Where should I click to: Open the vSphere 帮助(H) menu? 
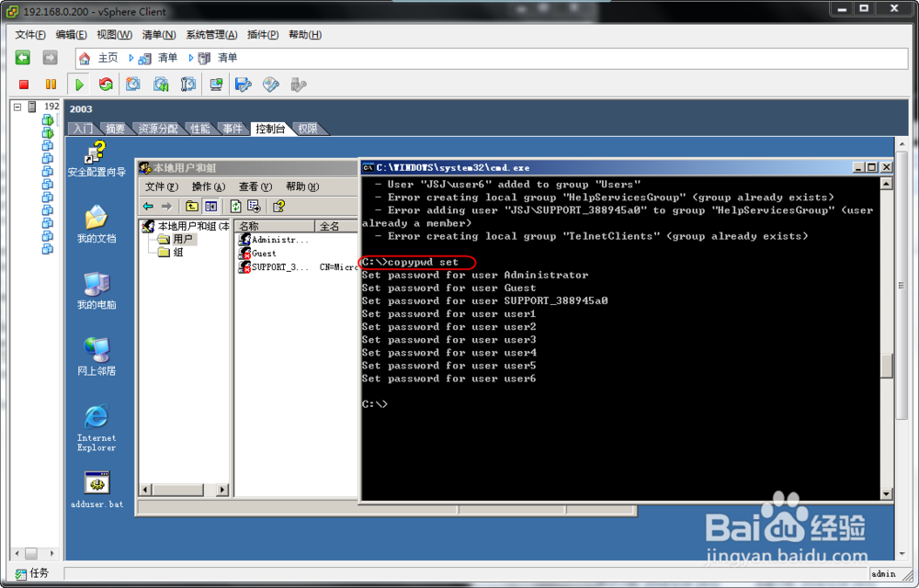[x=305, y=35]
